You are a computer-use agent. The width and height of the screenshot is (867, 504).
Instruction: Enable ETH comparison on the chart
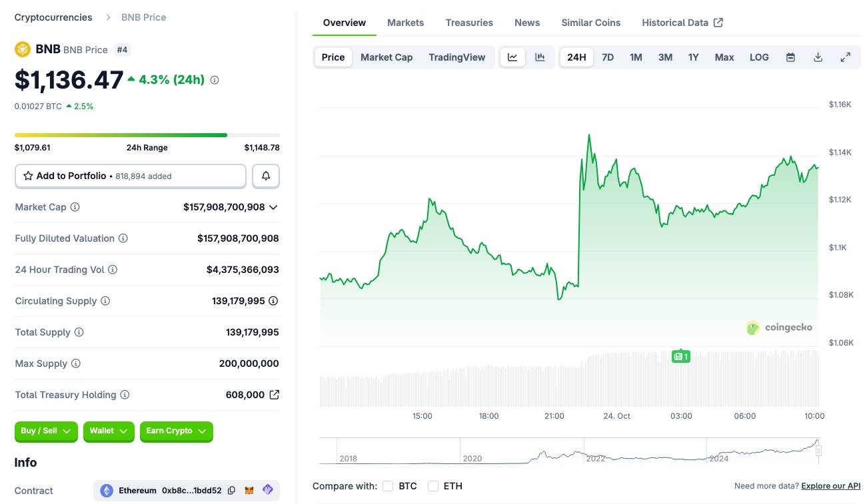point(433,486)
